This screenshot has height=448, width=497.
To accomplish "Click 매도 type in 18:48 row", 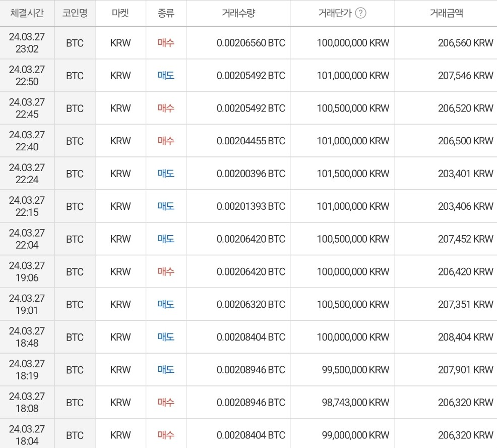I will [x=166, y=337].
